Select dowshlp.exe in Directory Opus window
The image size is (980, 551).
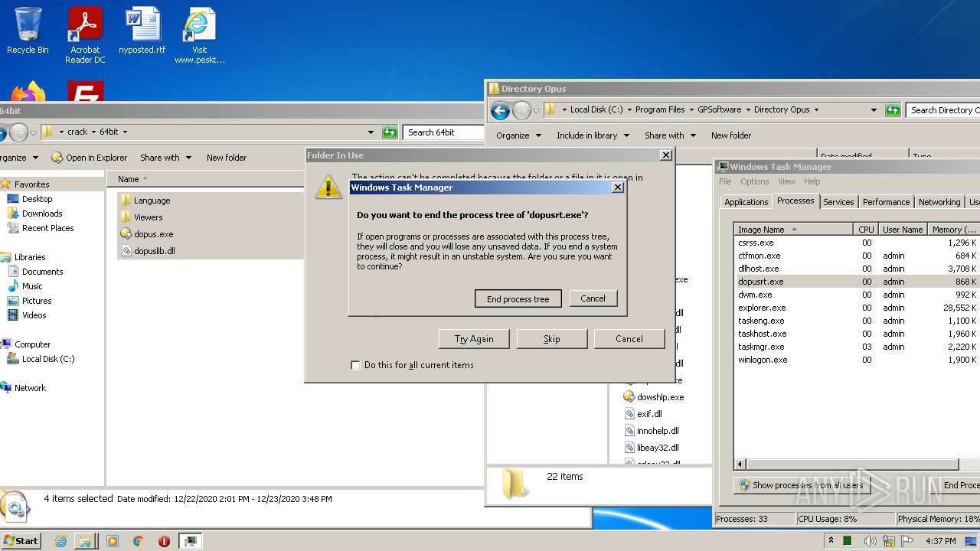pyautogui.click(x=654, y=397)
